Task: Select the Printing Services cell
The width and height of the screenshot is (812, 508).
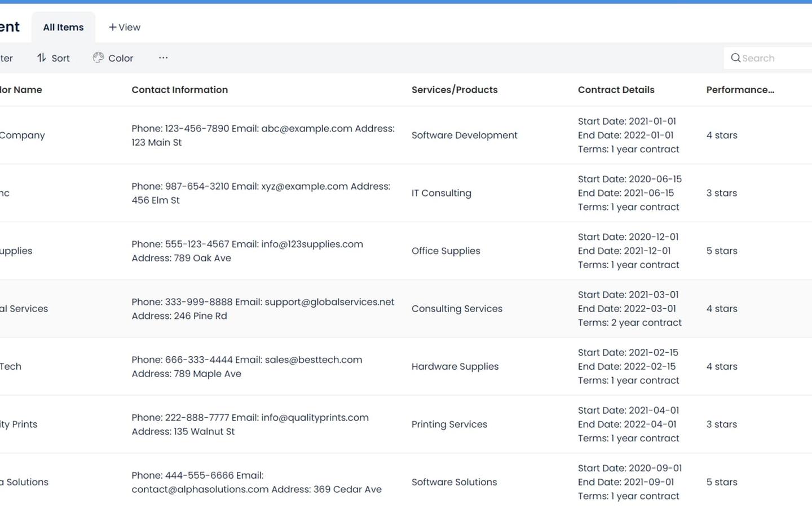Action: (449, 424)
